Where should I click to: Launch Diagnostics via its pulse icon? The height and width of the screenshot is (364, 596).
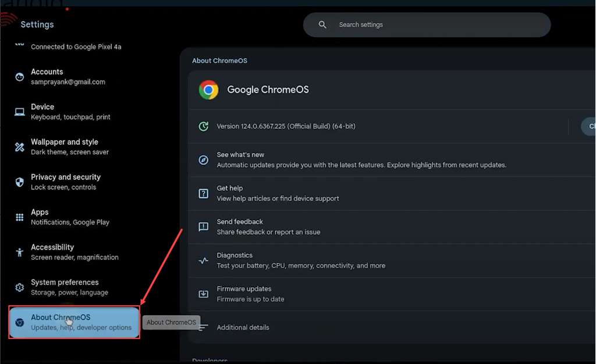(203, 260)
